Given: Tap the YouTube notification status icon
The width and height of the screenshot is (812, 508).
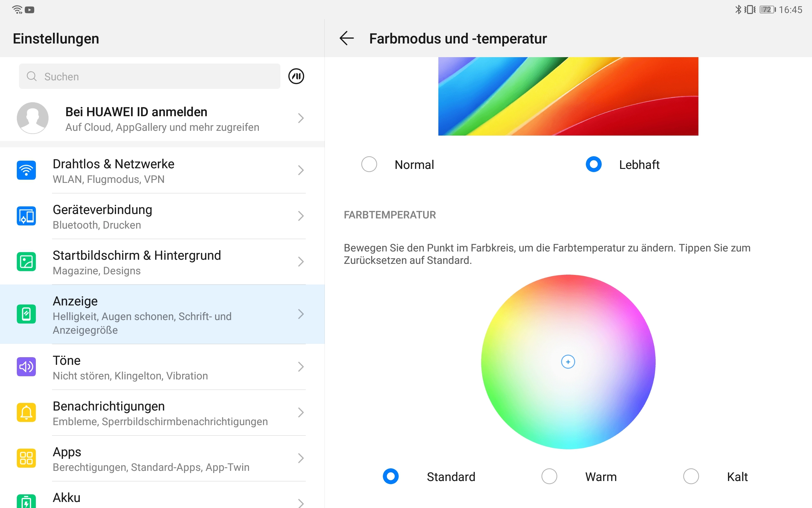Looking at the screenshot, I should click(29, 10).
